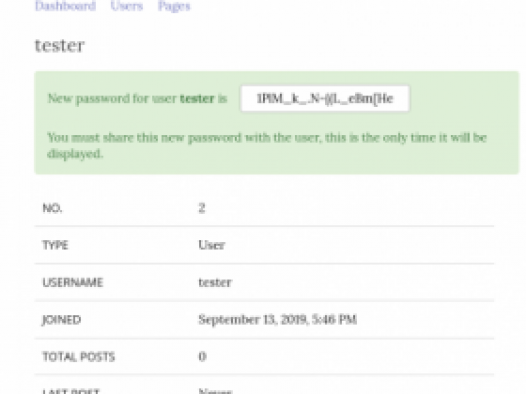Image resolution: width=526 pixels, height=394 pixels.
Task: Select the TOTAL POSTS row label
Action: [79, 356]
